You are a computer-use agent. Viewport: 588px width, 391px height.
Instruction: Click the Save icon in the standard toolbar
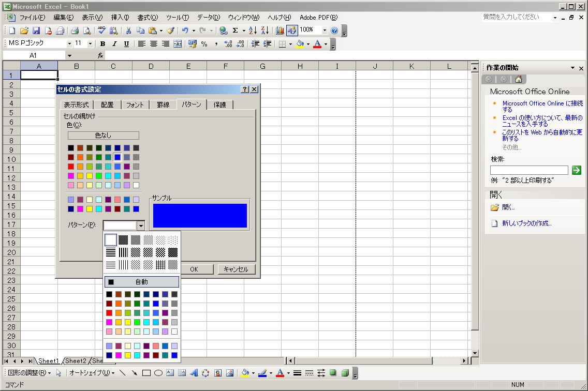[36, 31]
